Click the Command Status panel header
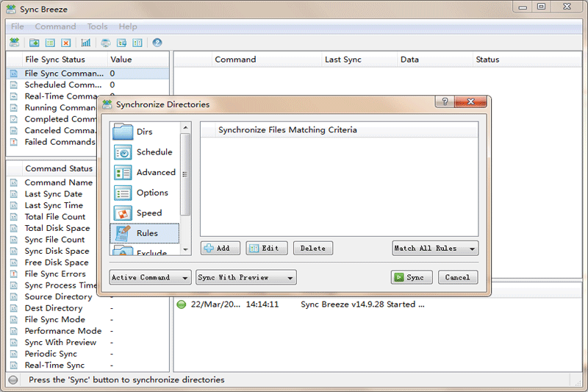This screenshot has width=588, height=392. click(x=59, y=168)
